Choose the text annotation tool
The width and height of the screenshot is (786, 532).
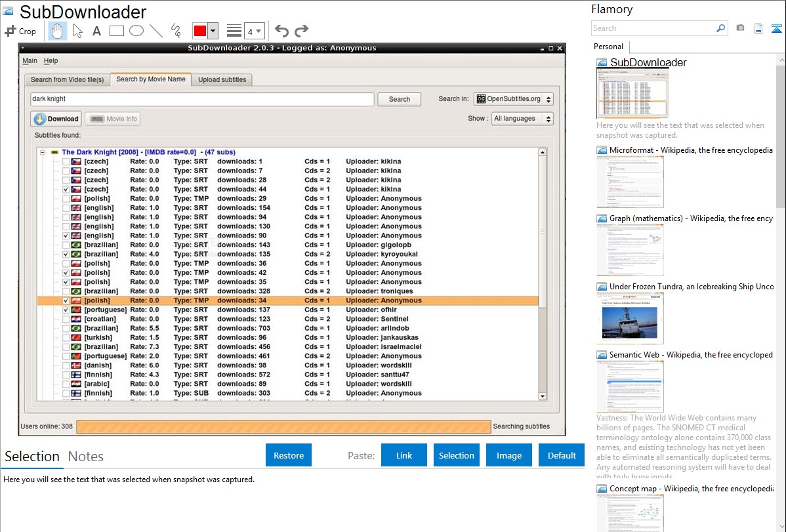[96, 31]
